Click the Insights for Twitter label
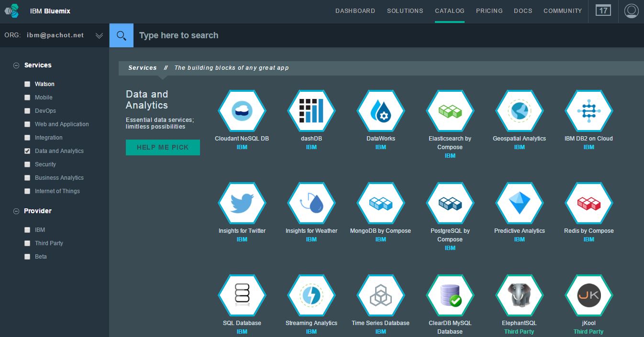This screenshot has height=337, width=644. 242,231
